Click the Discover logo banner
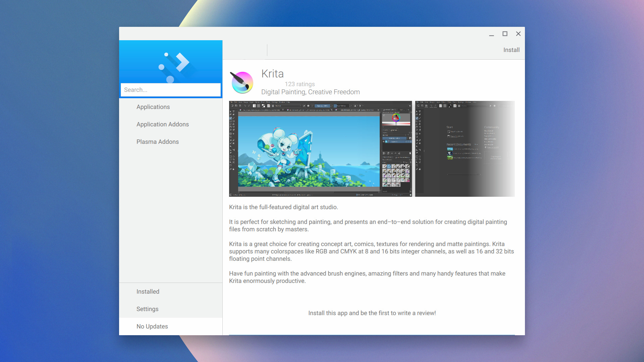Screen dimensions: 644x362 [x=171, y=62]
